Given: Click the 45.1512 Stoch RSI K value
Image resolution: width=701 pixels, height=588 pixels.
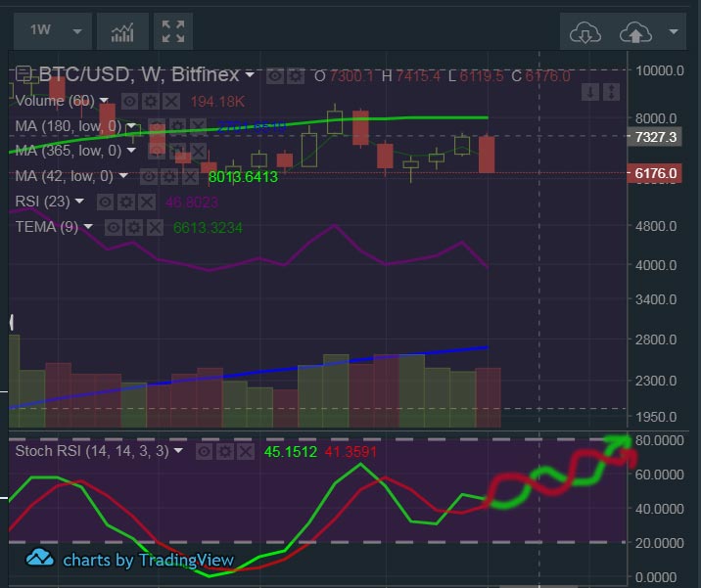Looking at the screenshot, I should (x=291, y=452).
